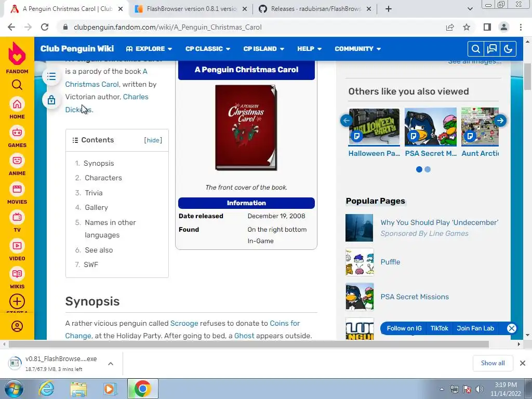Open the Fandom user profile icon
The height and width of the screenshot is (399, 532).
[x=17, y=326]
